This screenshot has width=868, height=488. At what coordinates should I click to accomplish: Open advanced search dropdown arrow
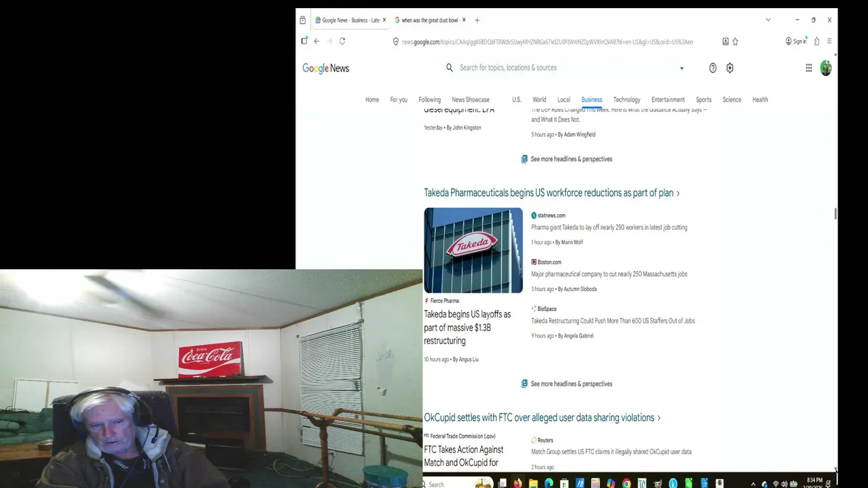[x=682, y=68]
